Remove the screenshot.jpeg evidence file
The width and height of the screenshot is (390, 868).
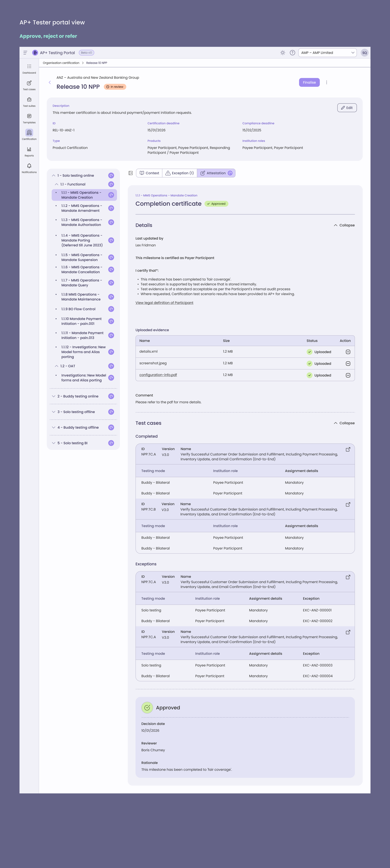348,363
